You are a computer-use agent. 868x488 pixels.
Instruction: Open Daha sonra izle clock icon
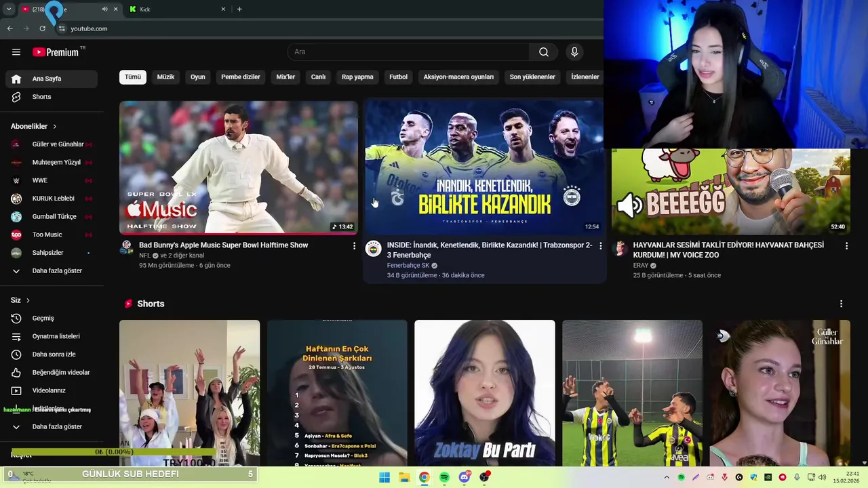(x=16, y=354)
